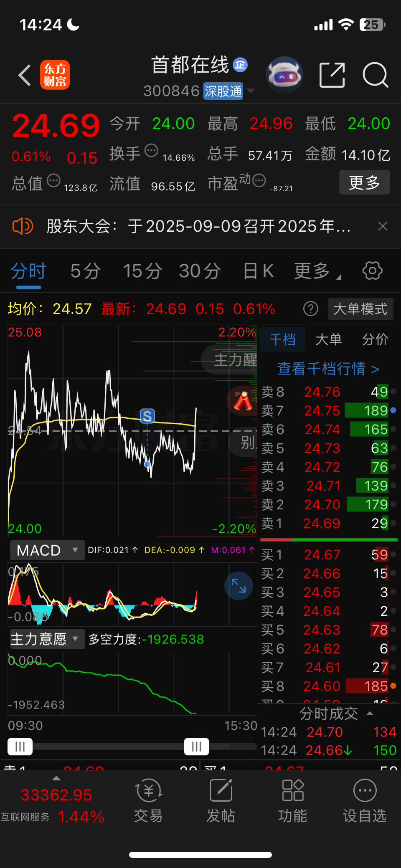Switch to the 30分 chart tab
Screen dimensions: 401x868
tap(200, 271)
